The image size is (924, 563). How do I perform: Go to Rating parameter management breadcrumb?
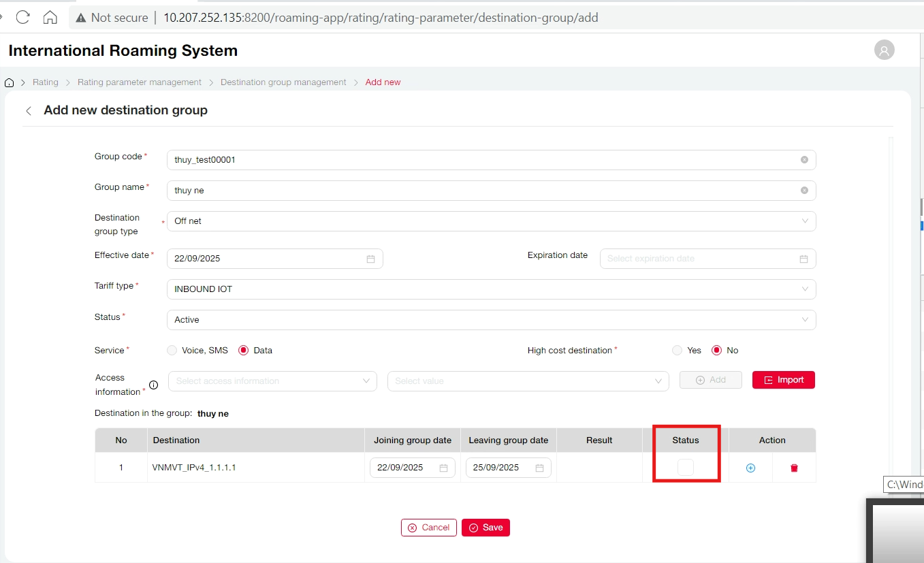(x=139, y=82)
